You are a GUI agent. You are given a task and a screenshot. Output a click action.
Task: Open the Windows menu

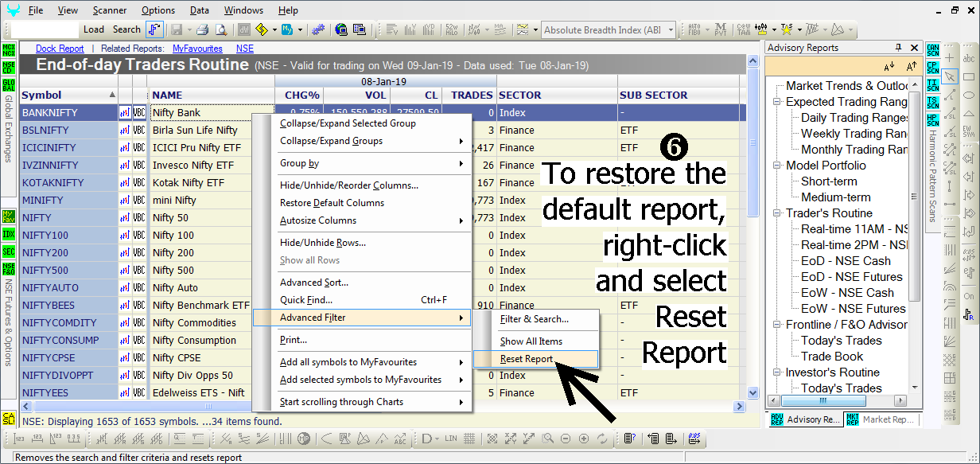243,10
